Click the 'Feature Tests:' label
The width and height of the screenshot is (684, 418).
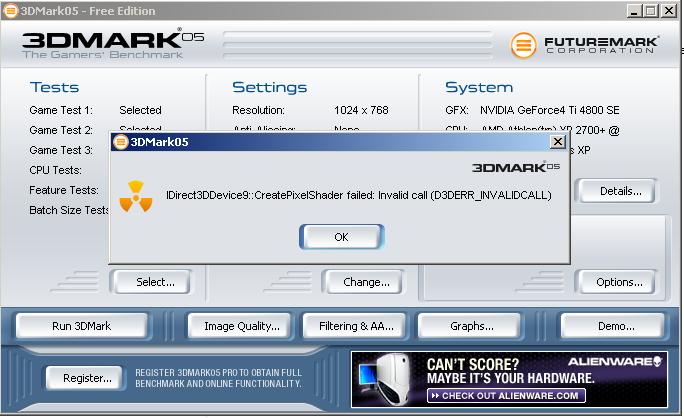pyautogui.click(x=64, y=190)
